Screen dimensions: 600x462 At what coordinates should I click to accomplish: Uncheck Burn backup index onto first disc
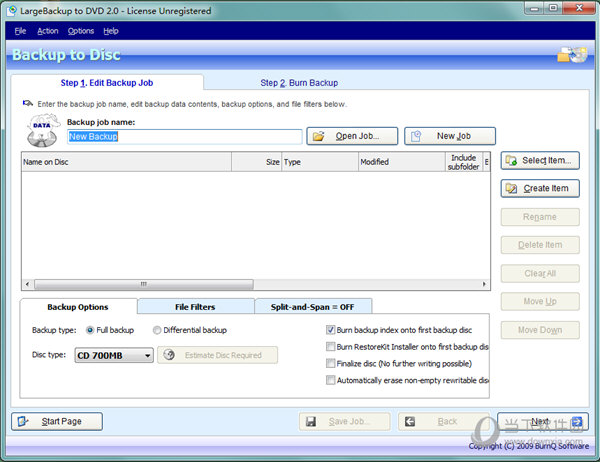pyautogui.click(x=330, y=330)
